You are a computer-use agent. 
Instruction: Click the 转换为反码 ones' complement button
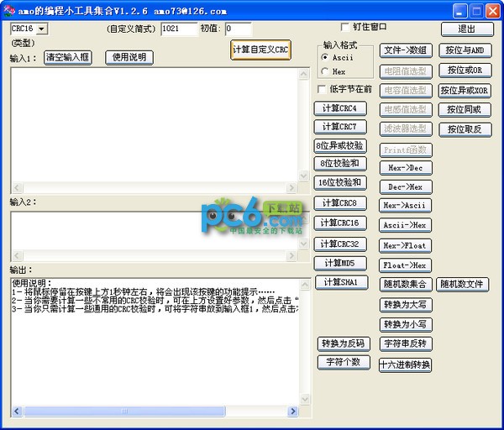click(x=344, y=343)
